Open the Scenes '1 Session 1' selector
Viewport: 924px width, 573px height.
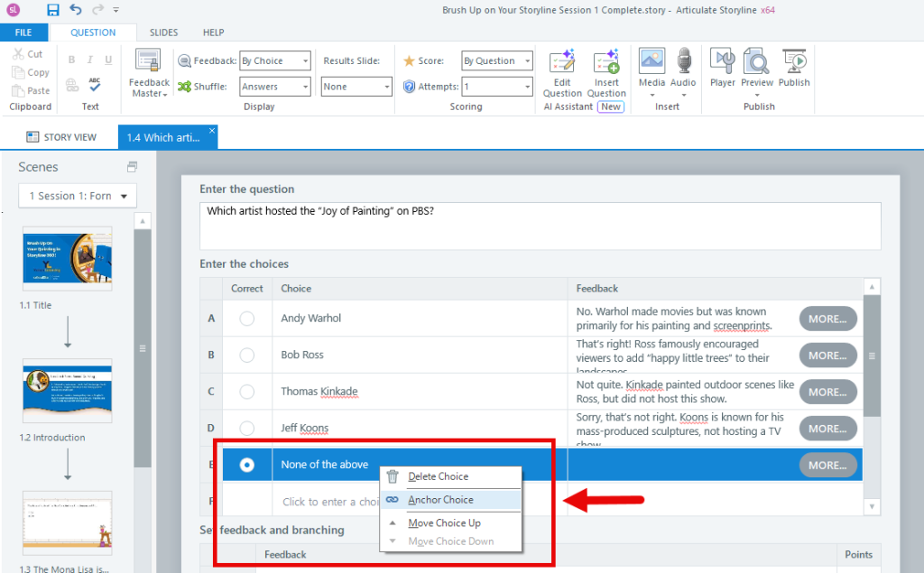[77, 196]
